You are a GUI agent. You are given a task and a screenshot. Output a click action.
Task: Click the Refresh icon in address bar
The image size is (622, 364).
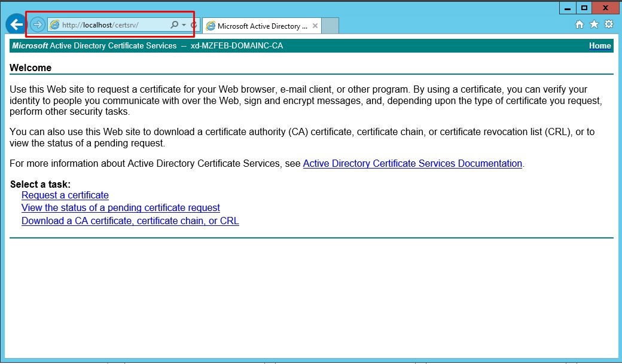(x=193, y=25)
